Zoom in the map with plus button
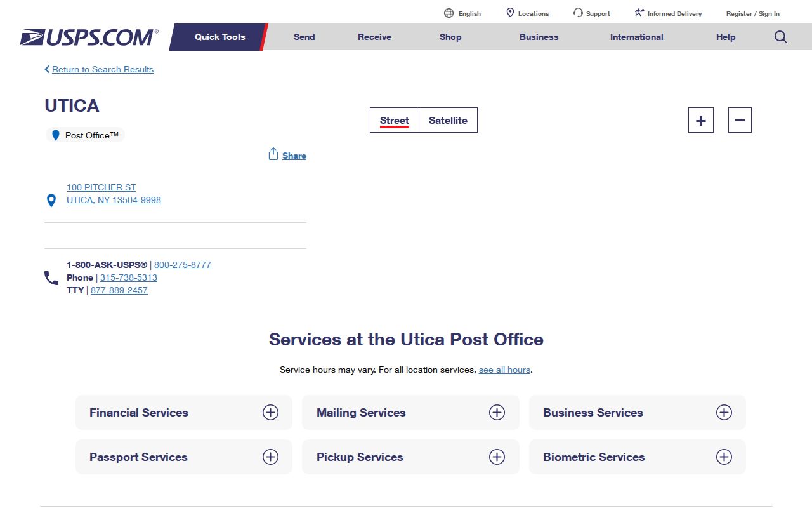Screen dimensions: 812x508 [x=701, y=120]
